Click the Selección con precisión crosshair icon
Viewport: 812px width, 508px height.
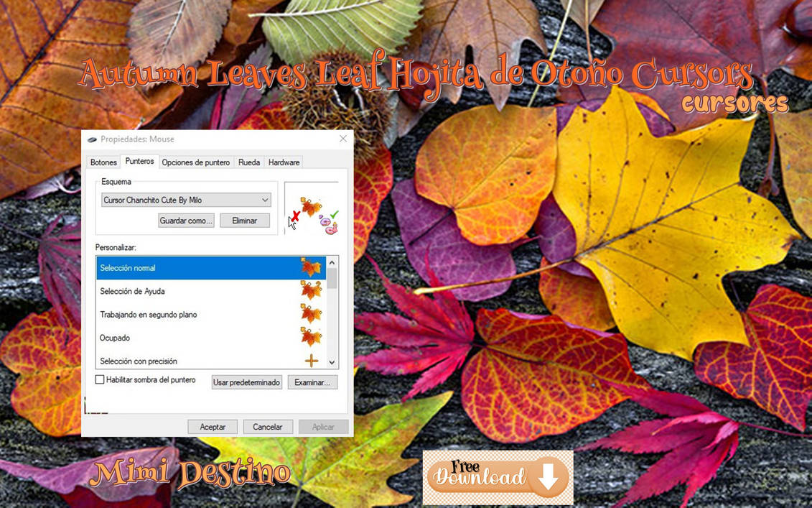(x=312, y=359)
